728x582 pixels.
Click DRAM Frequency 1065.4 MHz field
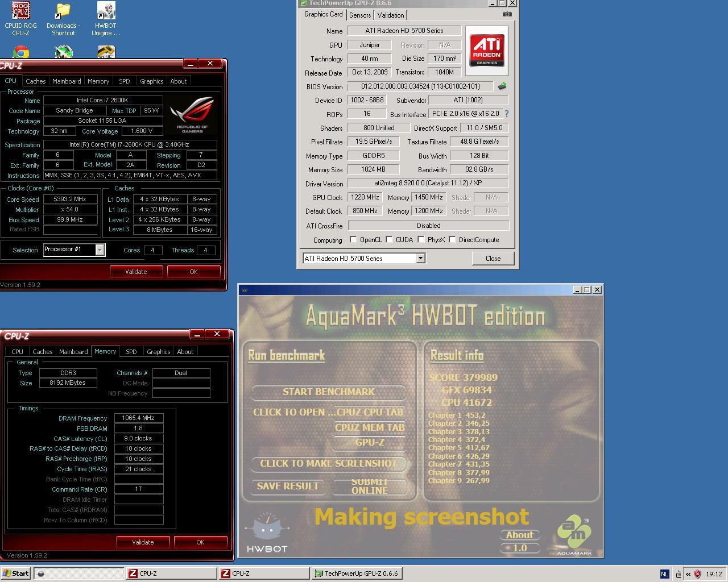tap(139, 418)
